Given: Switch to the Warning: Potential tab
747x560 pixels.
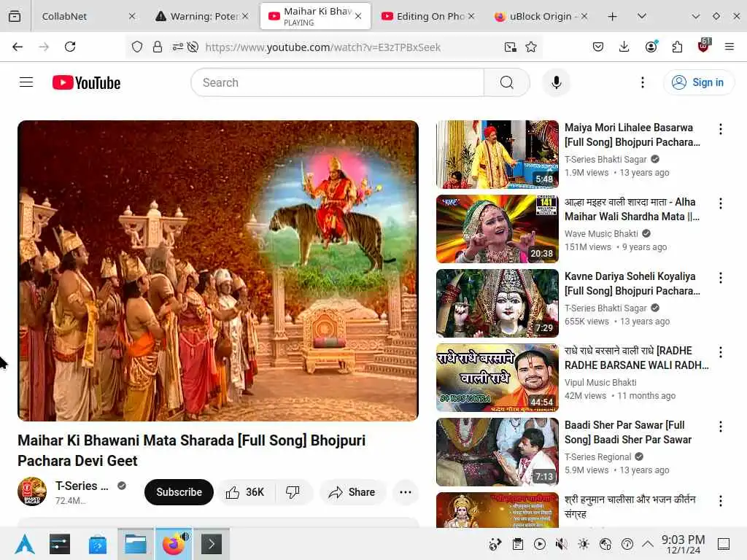Looking at the screenshot, I should (x=202, y=16).
